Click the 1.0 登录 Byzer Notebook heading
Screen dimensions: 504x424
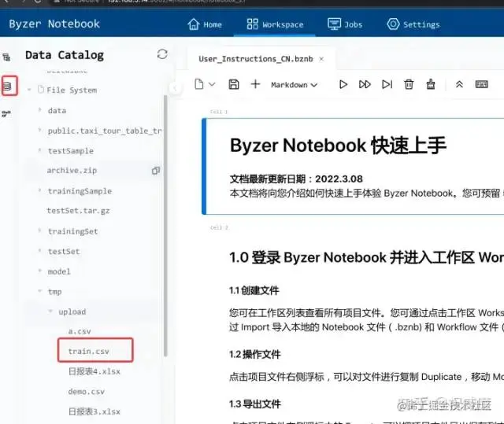click(366, 257)
